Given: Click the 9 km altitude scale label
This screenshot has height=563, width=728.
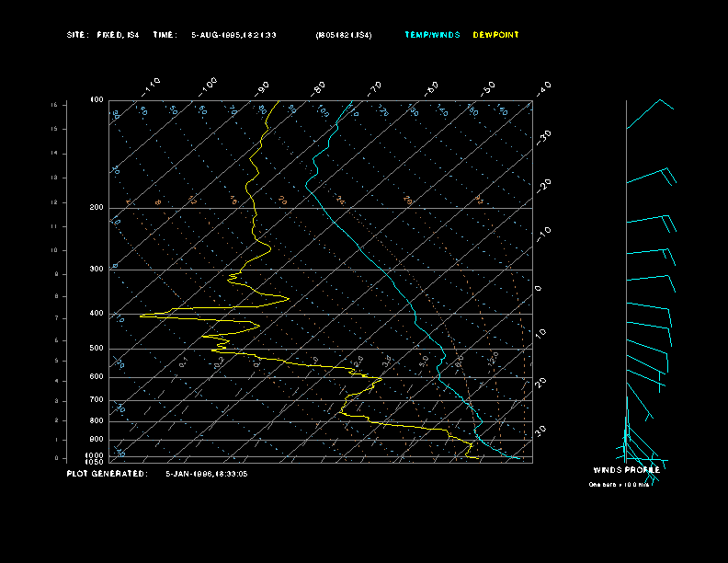Looking at the screenshot, I should click(x=57, y=274).
